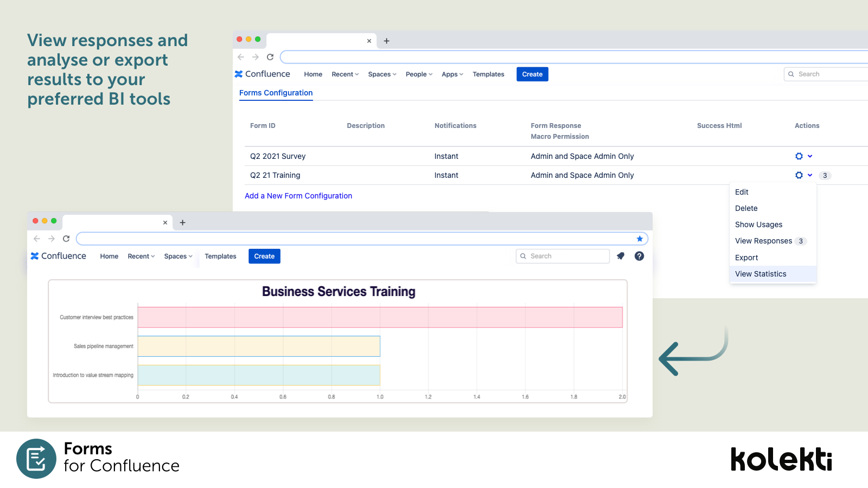Select View Statistics menu entry

pyautogui.click(x=773, y=274)
